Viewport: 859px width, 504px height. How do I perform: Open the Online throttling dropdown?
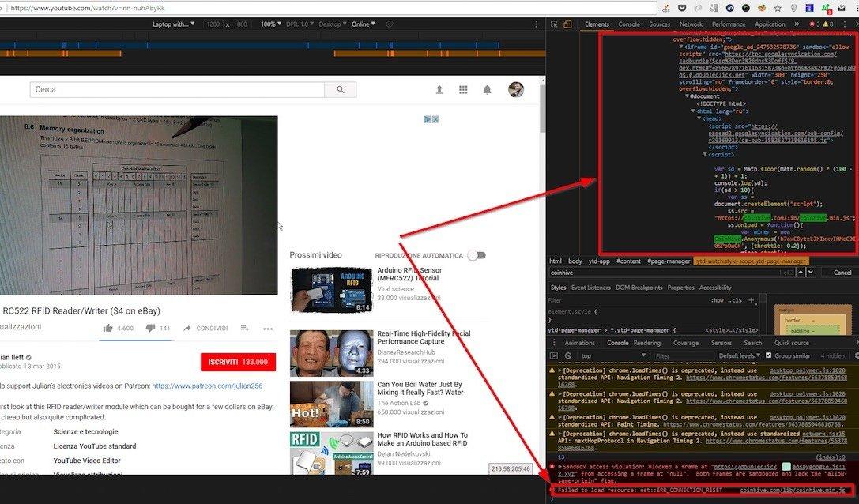coord(364,24)
